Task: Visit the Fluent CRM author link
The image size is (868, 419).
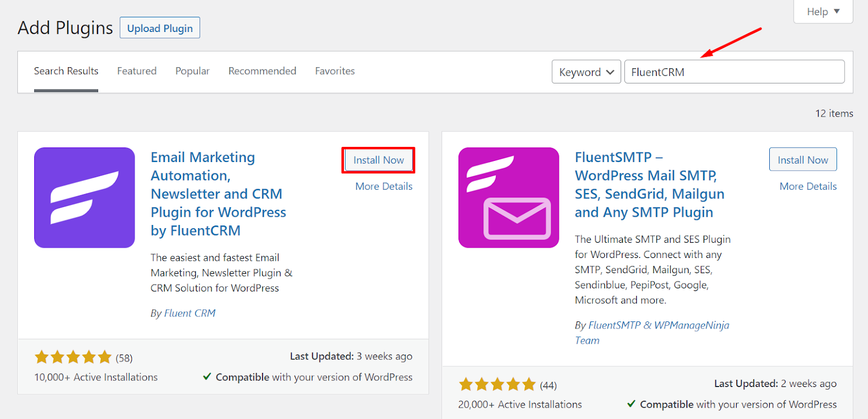Action: coord(190,313)
